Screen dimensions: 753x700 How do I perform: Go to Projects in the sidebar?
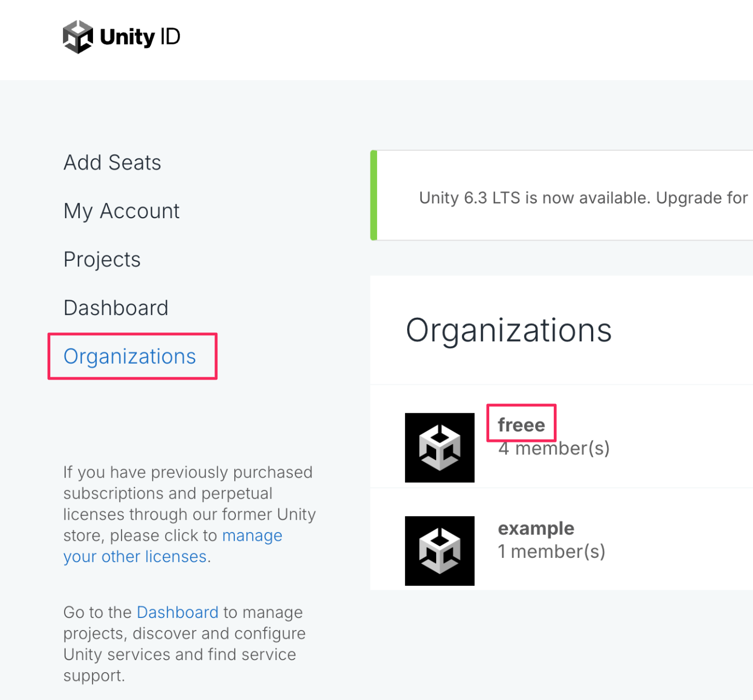tap(102, 260)
